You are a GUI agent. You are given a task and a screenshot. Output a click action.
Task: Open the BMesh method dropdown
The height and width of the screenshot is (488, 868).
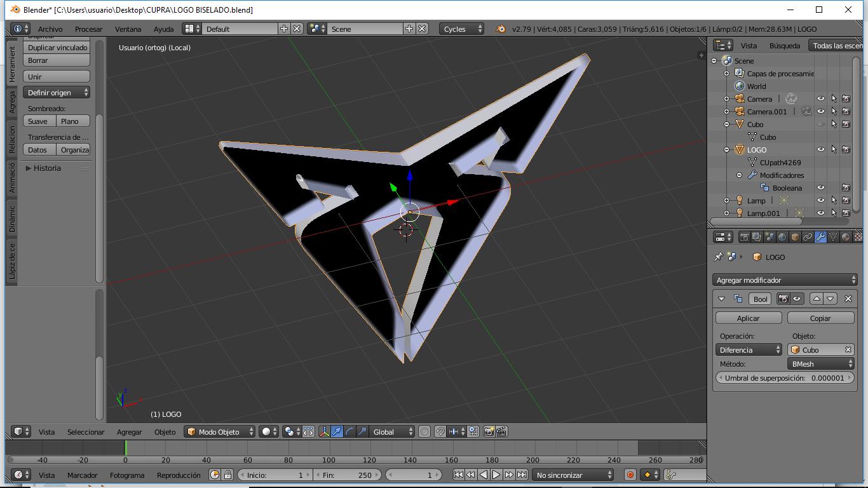pos(821,364)
